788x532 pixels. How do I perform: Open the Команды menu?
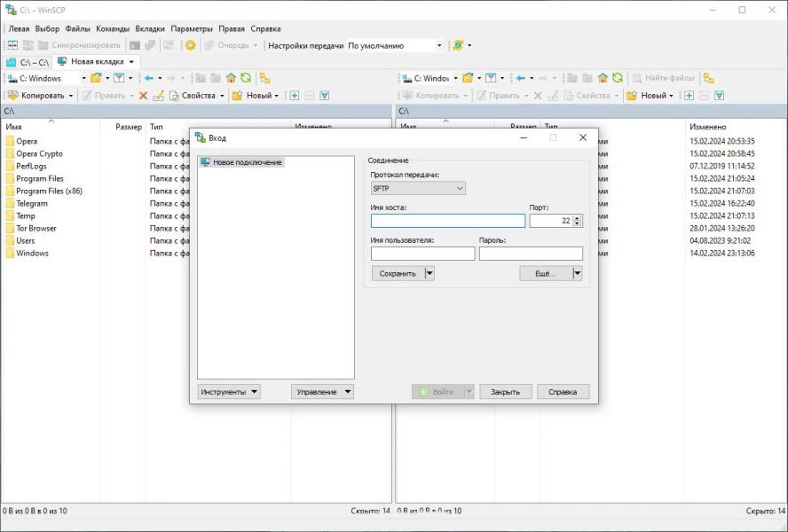(x=113, y=28)
